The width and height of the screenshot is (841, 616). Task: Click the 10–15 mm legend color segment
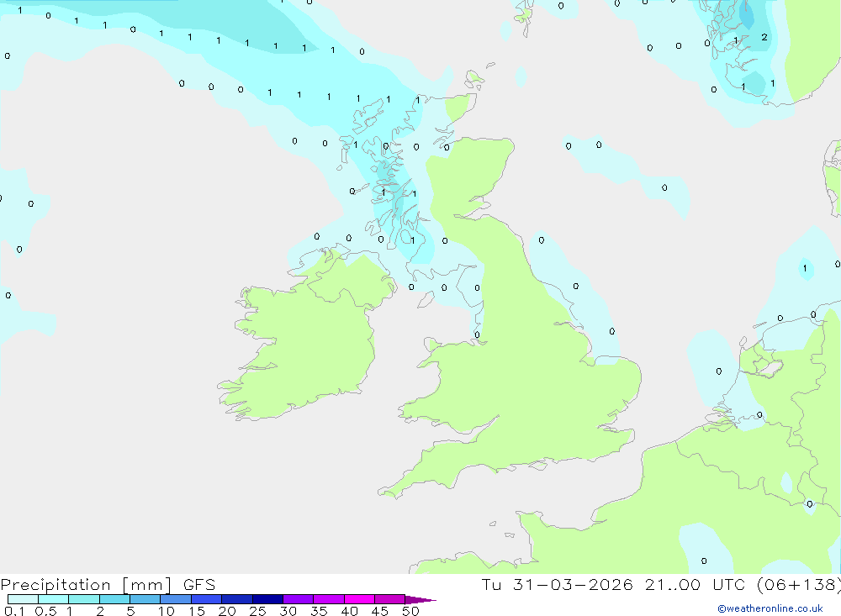coord(176,599)
